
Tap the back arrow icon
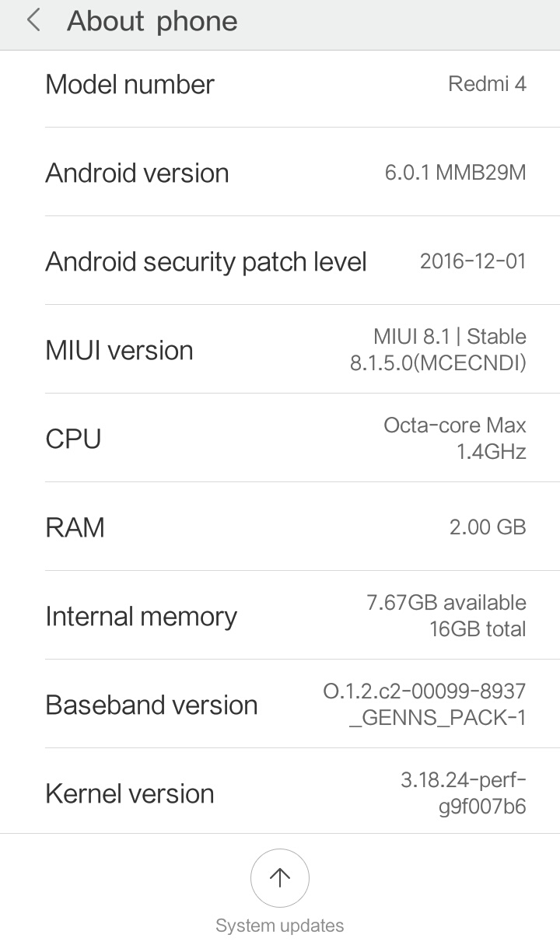coord(33,21)
